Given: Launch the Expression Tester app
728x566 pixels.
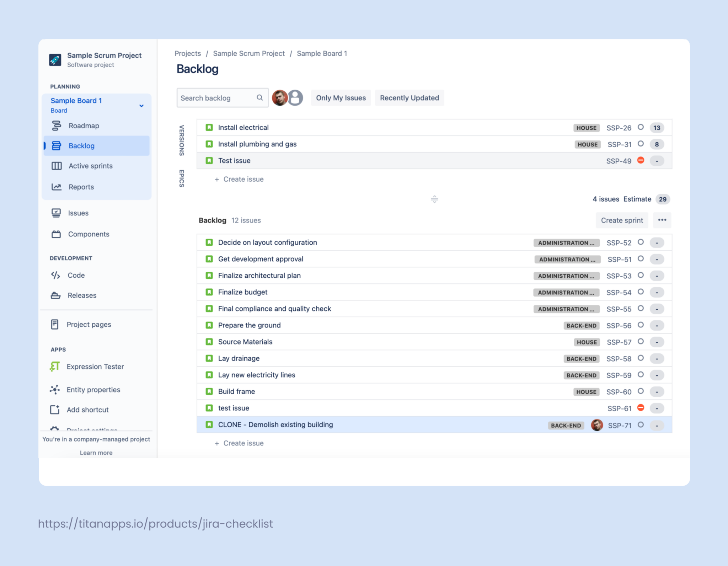Looking at the screenshot, I should [95, 367].
